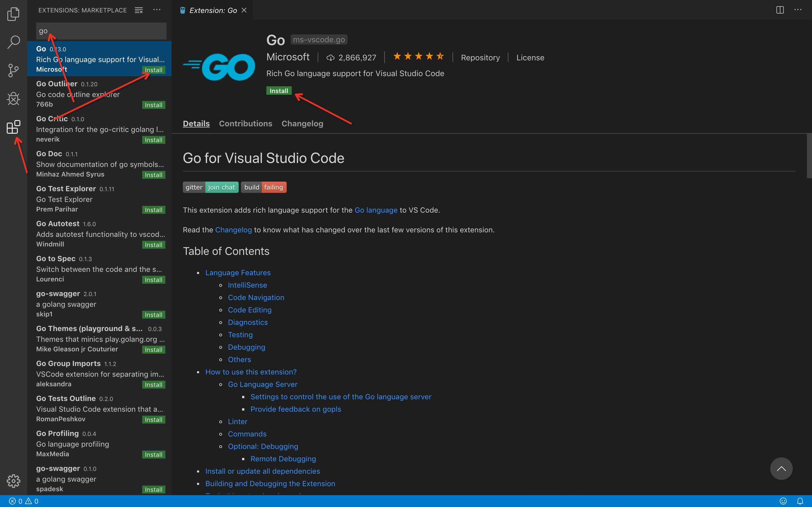Open the Changelog link in readme text
812x507 pixels.
point(233,230)
